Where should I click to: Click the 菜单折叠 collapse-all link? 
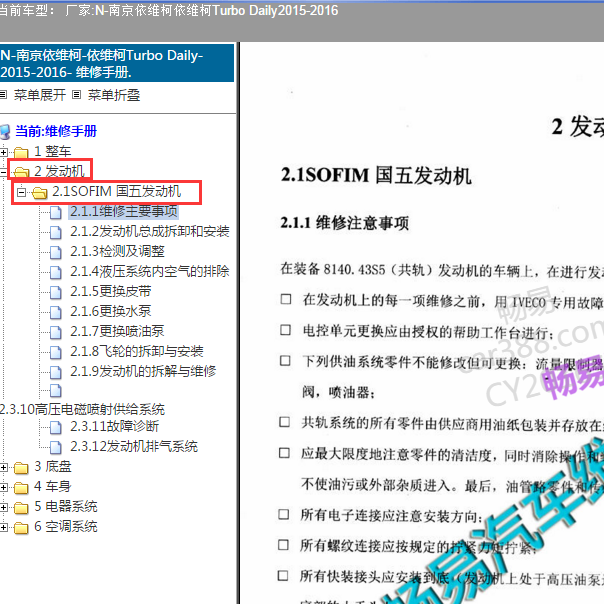pos(114,95)
